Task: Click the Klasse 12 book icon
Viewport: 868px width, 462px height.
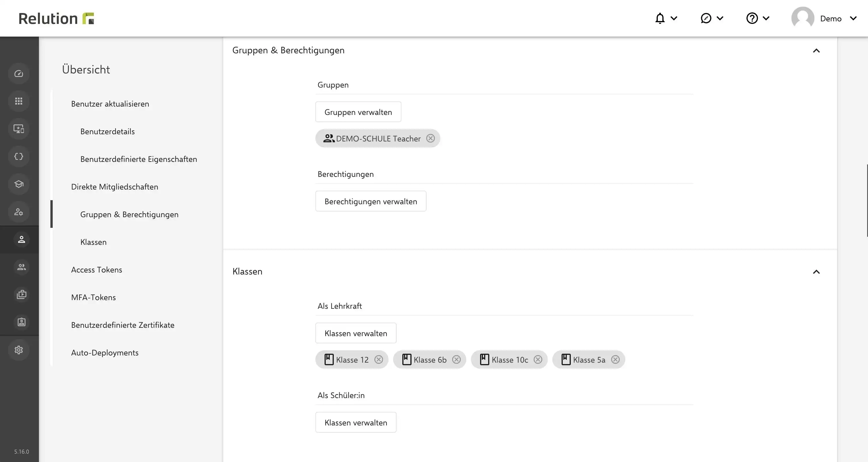Action: click(329, 359)
